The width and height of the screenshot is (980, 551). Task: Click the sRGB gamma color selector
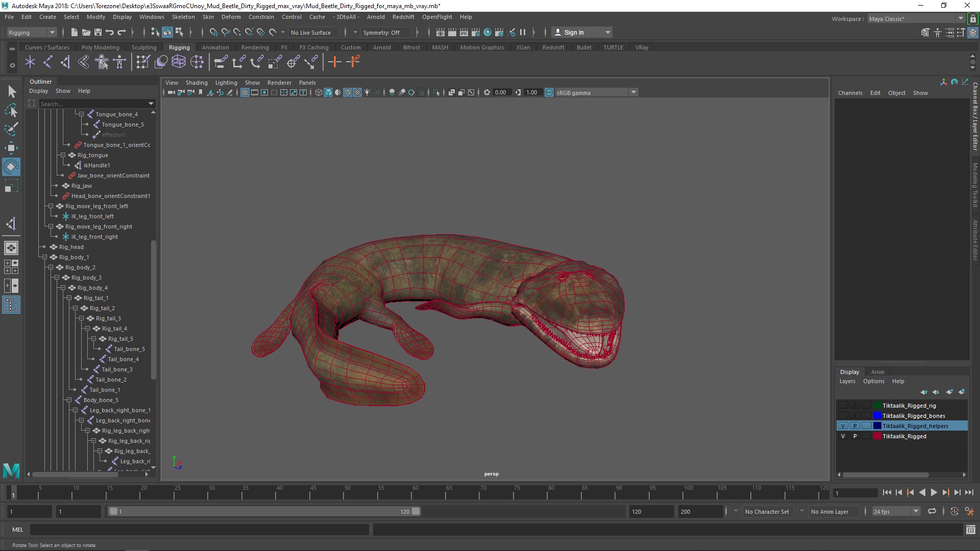[592, 92]
